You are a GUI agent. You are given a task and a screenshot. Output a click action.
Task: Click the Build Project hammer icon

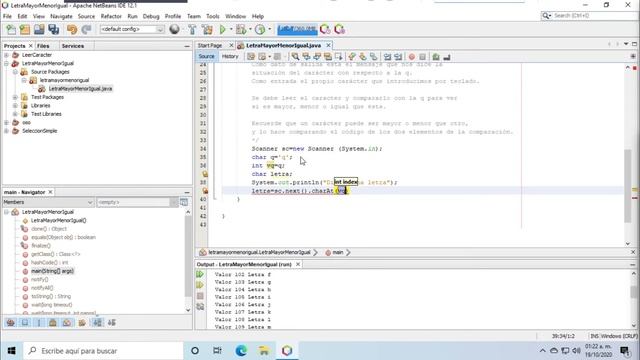point(192,29)
